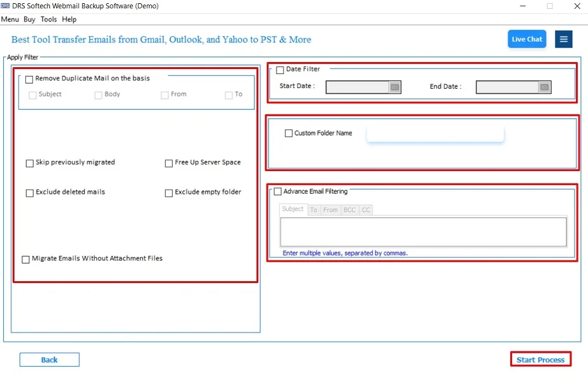Enable Remove Duplicate Mail on the basis
The height and width of the screenshot is (380, 588).
pos(28,79)
